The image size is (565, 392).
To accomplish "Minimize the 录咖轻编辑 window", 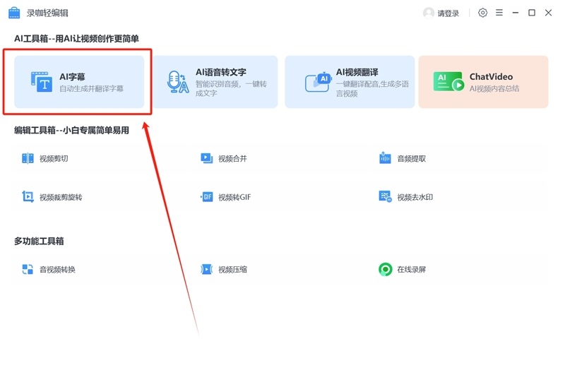I will pos(516,13).
